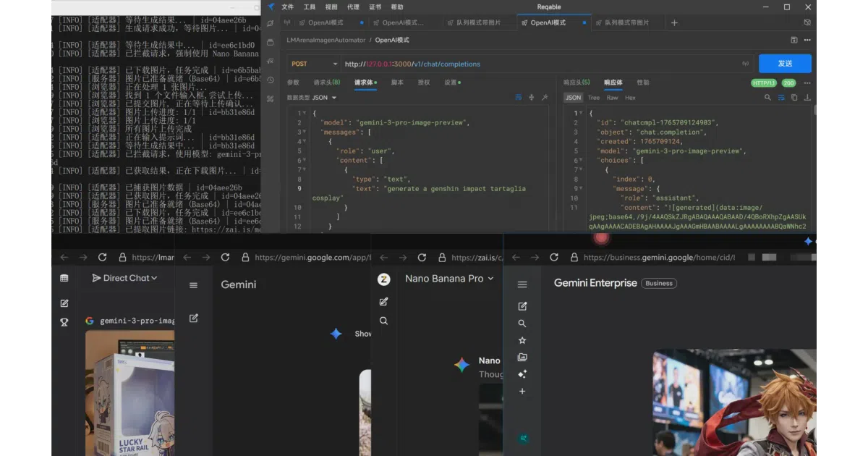The height and width of the screenshot is (456, 868).
Task: Collapse the "messages" array in the request body
Action: pyautogui.click(x=304, y=132)
